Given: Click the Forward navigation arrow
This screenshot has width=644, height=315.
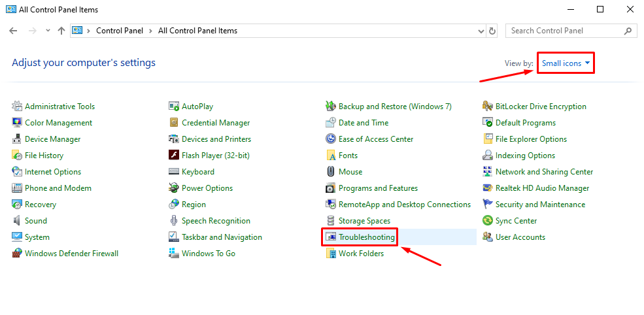Looking at the screenshot, I should [34, 31].
